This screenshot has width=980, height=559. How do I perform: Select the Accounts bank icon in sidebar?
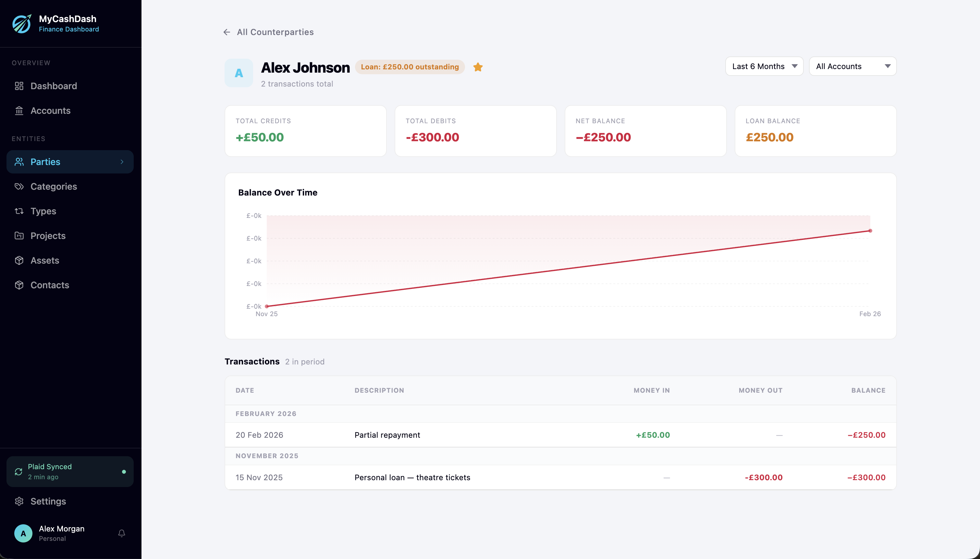[19, 111]
